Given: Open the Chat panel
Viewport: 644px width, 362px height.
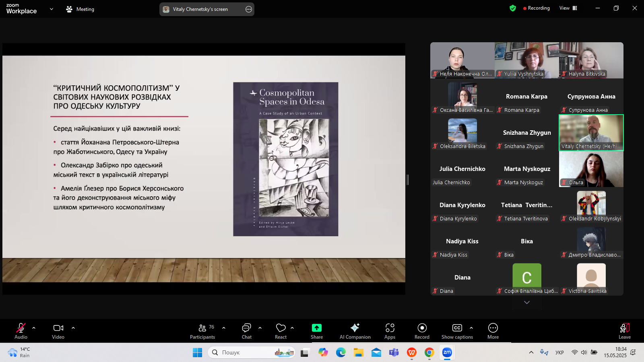Looking at the screenshot, I should pyautogui.click(x=246, y=331).
